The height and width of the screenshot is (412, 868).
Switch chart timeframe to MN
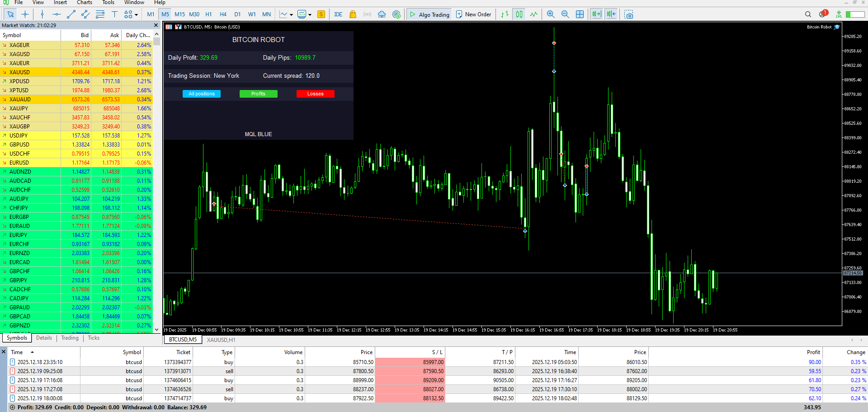[x=267, y=14]
